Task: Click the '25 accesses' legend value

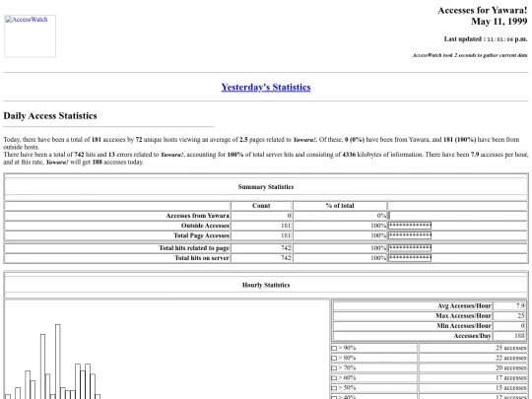Action: coord(511,348)
